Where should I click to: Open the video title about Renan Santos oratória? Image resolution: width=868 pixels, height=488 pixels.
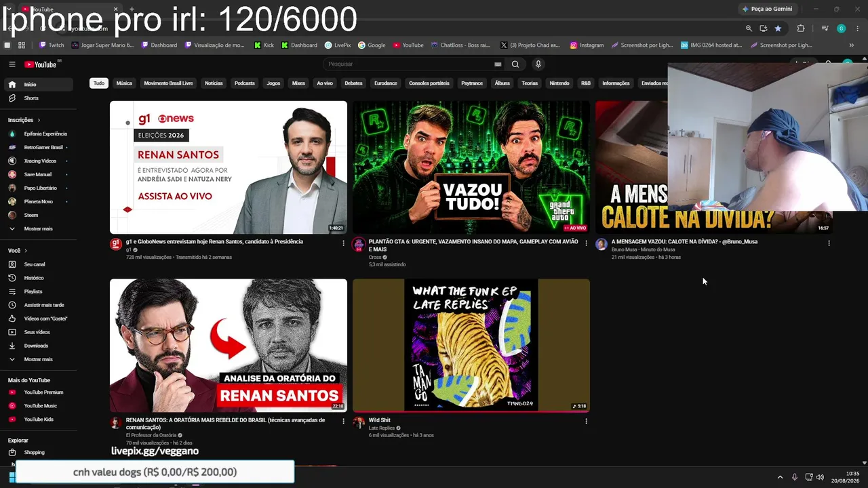click(225, 424)
